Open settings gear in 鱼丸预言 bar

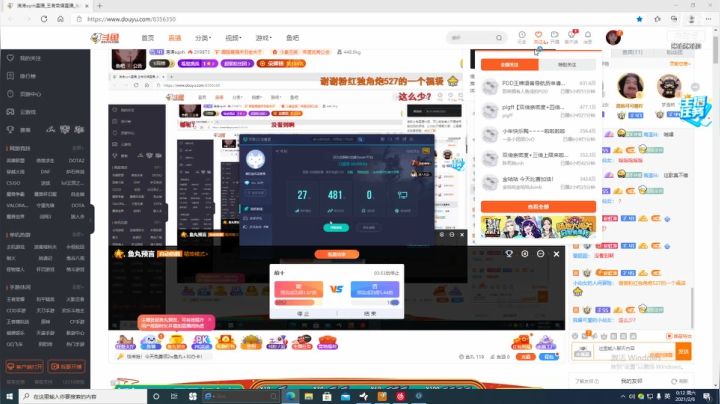point(525,253)
